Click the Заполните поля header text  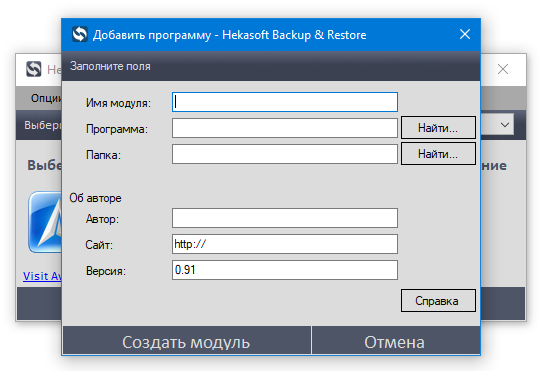coord(110,66)
